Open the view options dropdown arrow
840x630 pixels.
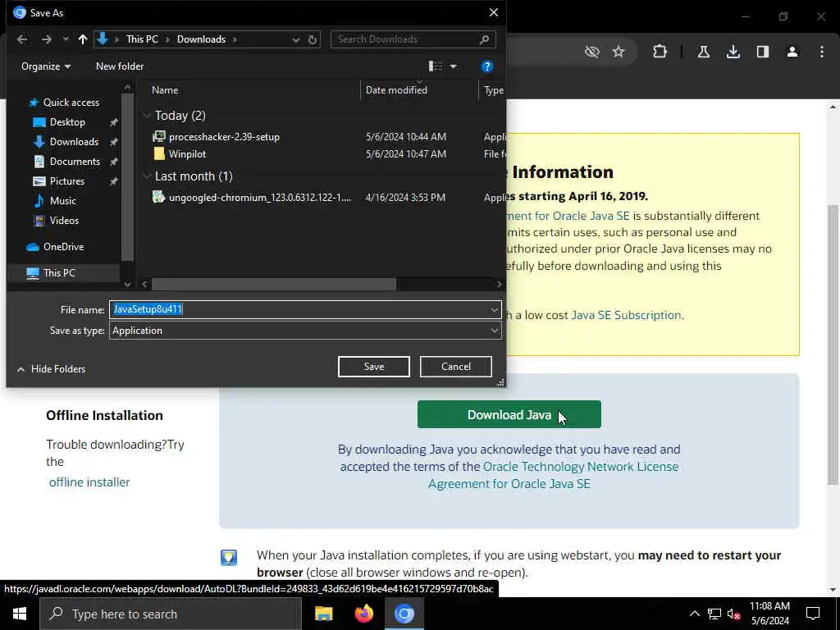[x=453, y=66]
